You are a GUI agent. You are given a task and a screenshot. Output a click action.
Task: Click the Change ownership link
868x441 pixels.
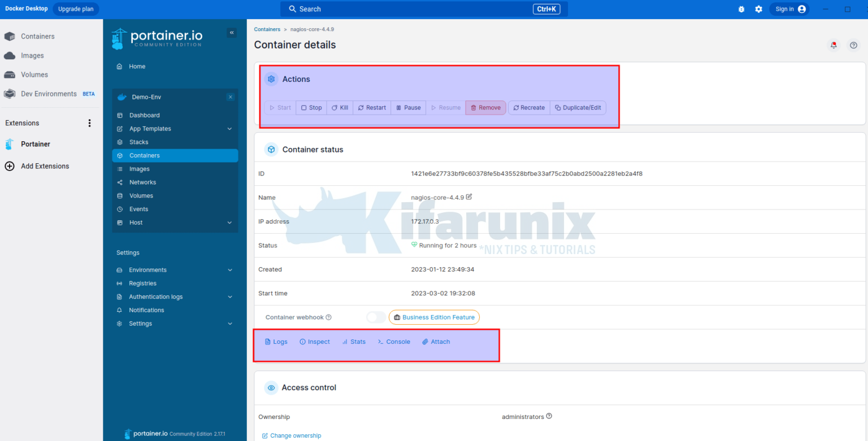(292, 436)
